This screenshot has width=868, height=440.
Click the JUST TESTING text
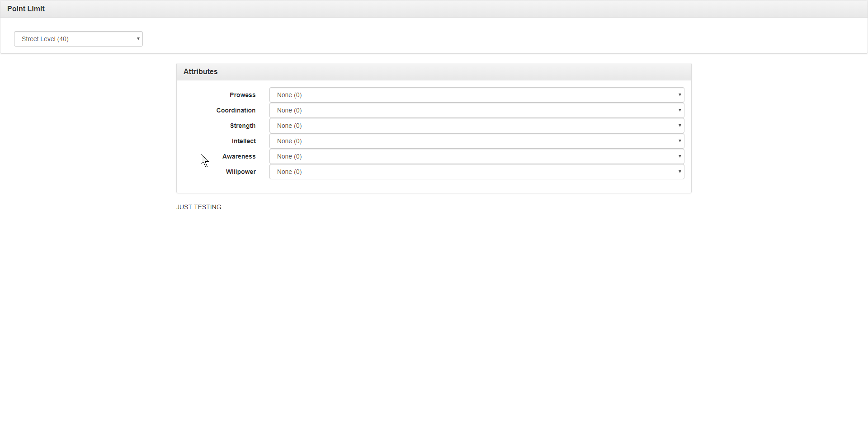(x=198, y=207)
